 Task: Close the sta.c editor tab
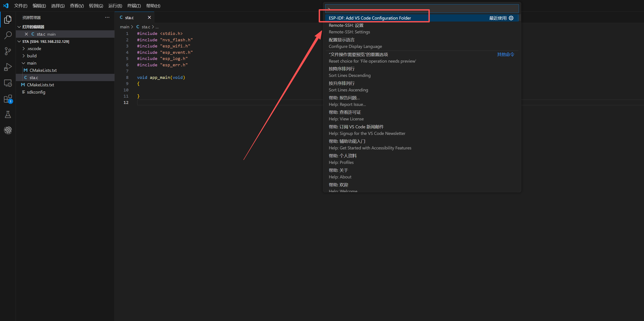[x=149, y=18]
